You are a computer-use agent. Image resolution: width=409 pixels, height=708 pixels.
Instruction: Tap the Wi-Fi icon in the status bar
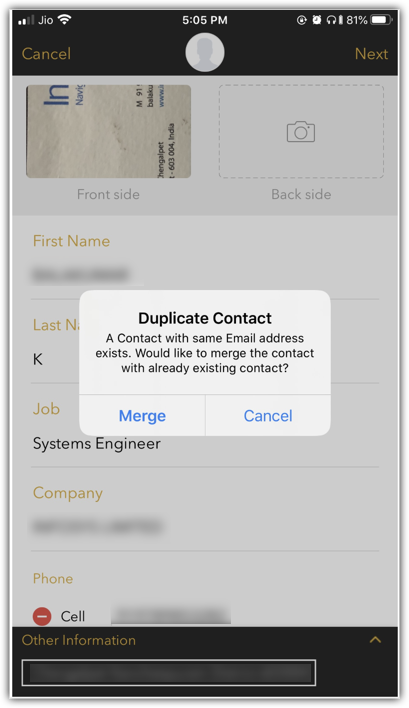65,19
